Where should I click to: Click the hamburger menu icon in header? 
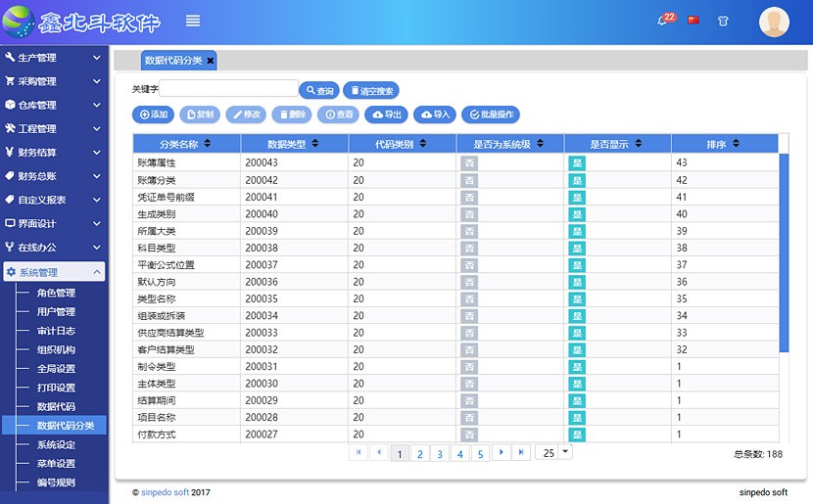(193, 21)
